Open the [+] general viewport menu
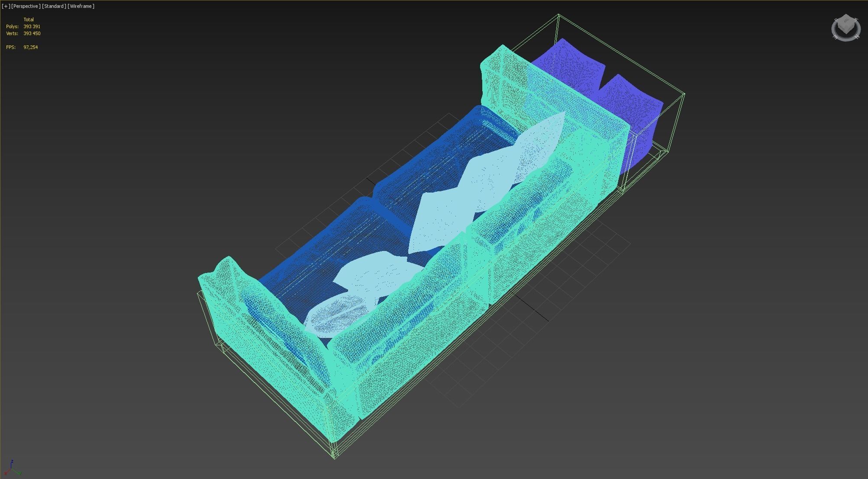Screen dimensions: 868x479 [x=6, y=6]
